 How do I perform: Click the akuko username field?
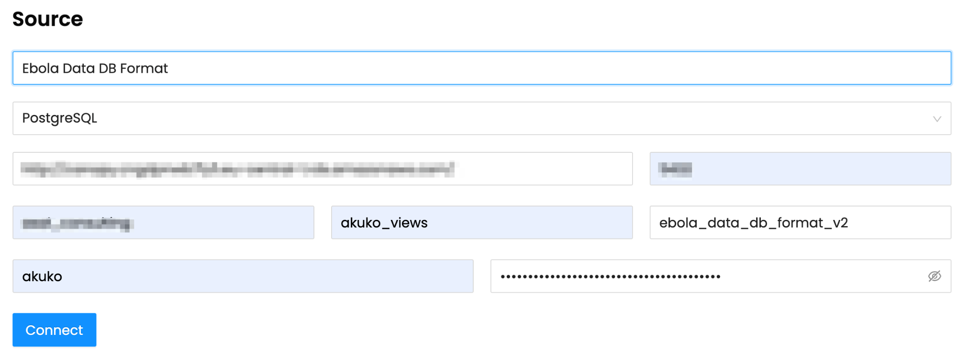(243, 276)
